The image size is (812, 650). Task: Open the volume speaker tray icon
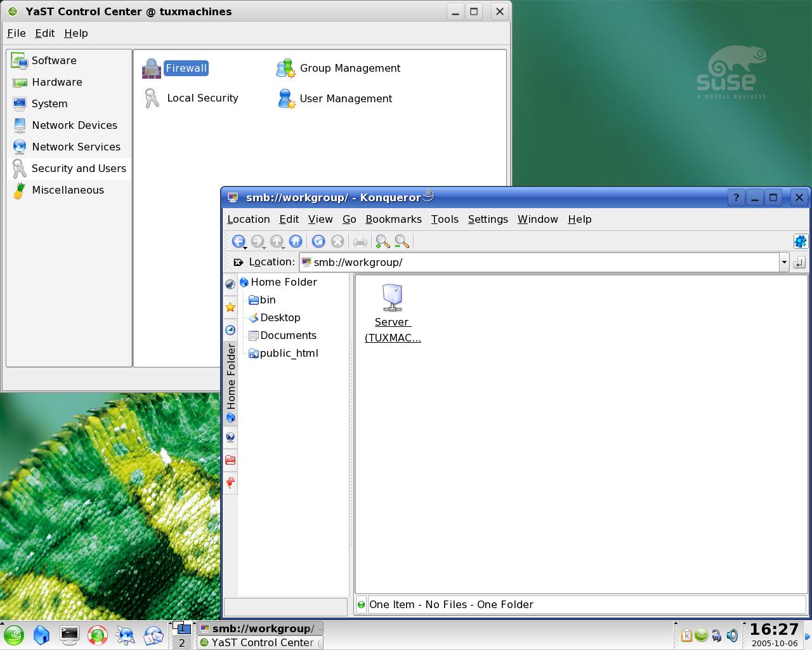732,635
